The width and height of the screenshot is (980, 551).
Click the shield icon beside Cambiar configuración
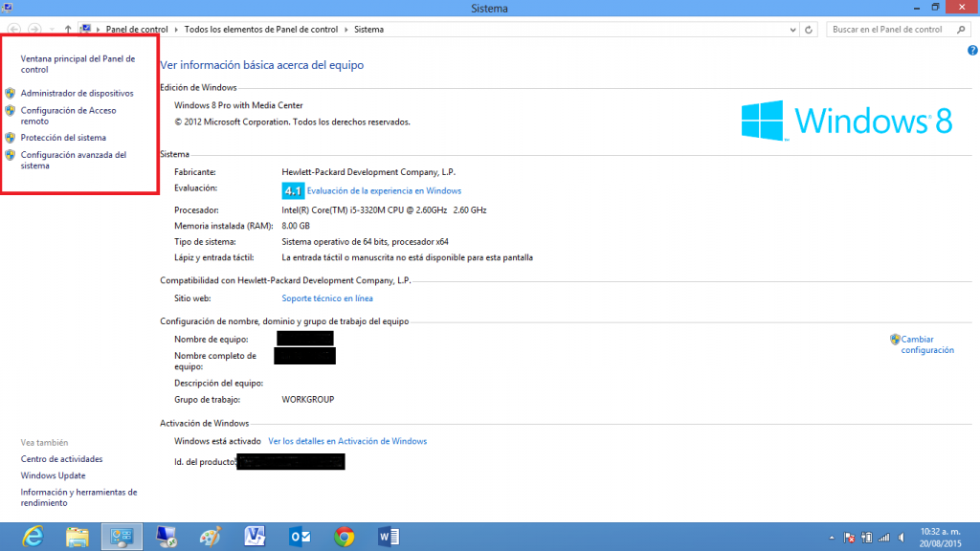895,340
